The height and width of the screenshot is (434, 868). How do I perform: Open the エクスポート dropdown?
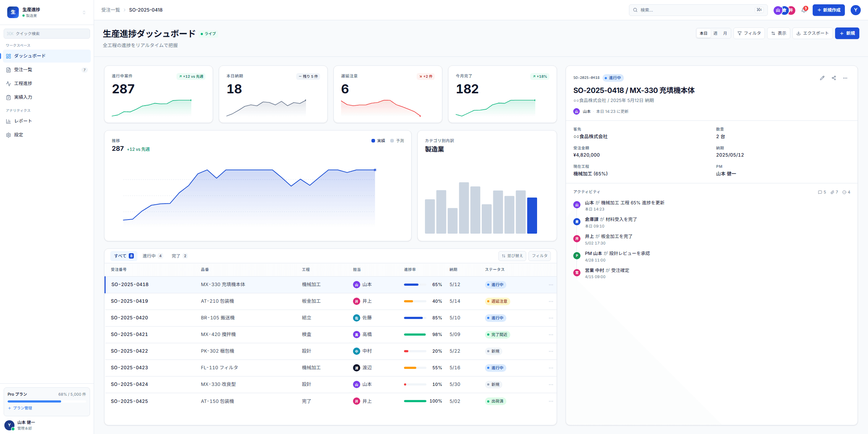pyautogui.click(x=812, y=33)
